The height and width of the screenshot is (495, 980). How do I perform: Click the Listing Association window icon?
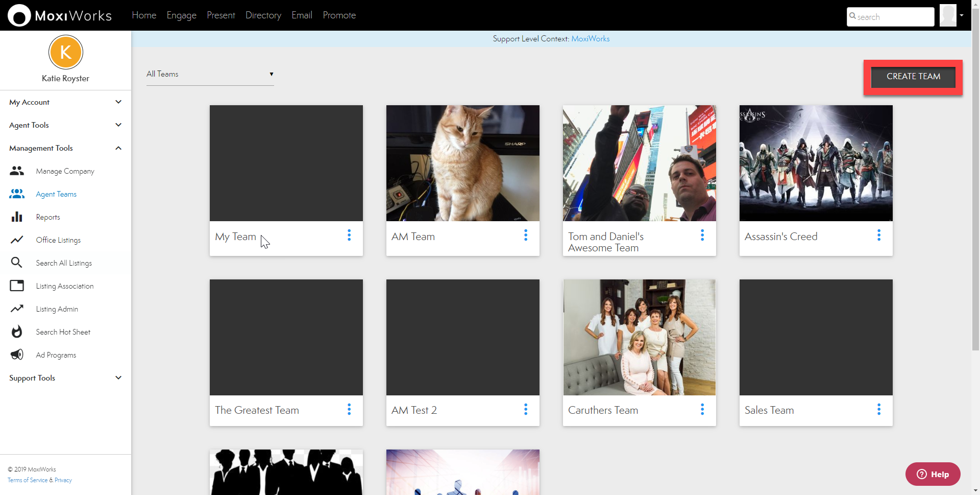pos(17,286)
